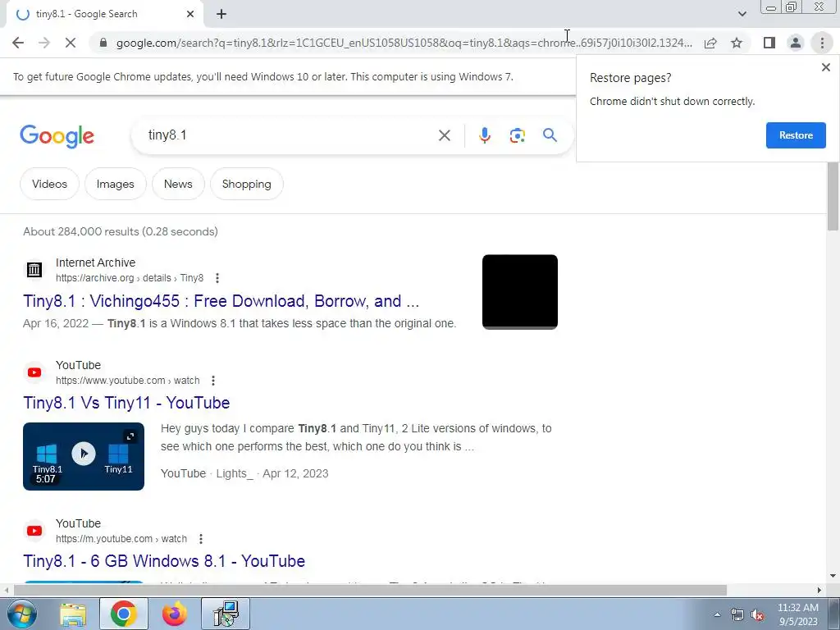Screen dimensions: 840x630
Task: Open the installer program taskbar icon
Action: pyautogui.click(x=226, y=614)
